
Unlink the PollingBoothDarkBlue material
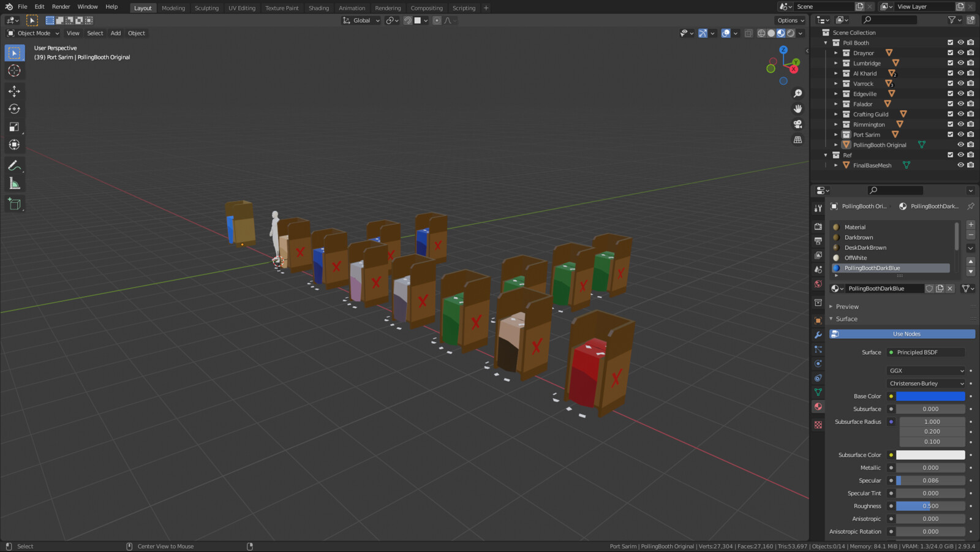950,289
